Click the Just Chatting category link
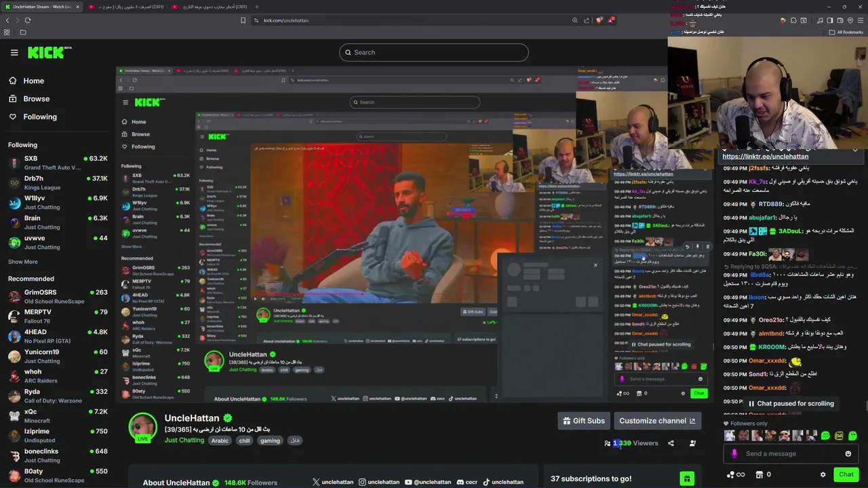The image size is (868, 488). [184, 441]
